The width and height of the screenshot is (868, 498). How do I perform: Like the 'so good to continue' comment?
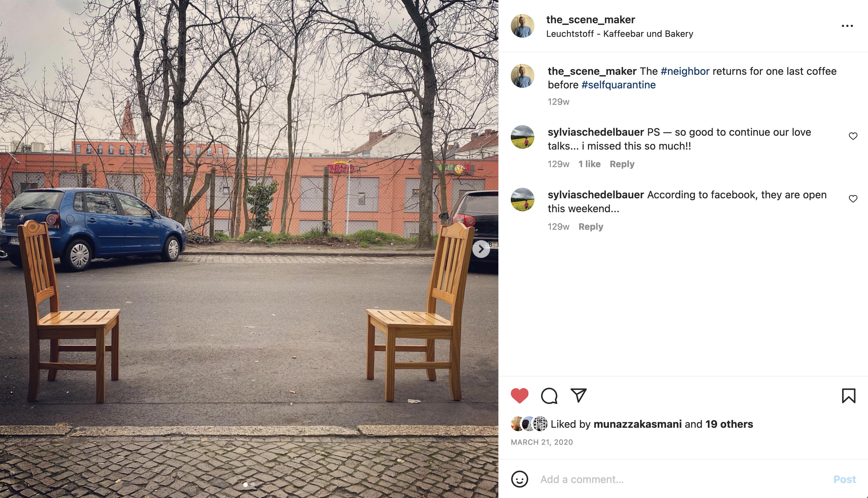853,136
